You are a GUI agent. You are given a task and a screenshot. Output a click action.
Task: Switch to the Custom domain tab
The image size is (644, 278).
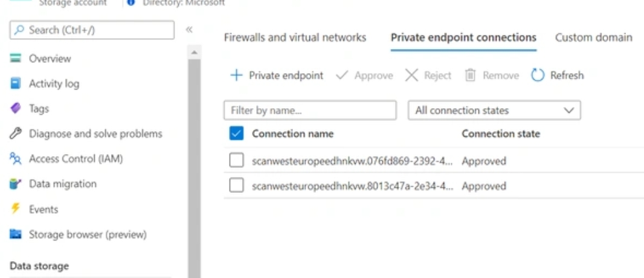[x=593, y=37]
